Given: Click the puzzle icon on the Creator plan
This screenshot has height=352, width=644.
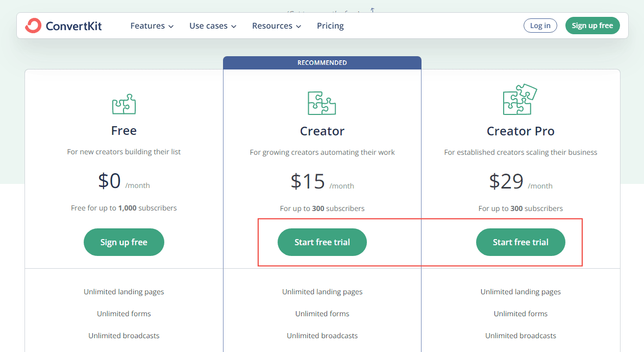Looking at the screenshot, I should click(x=322, y=103).
